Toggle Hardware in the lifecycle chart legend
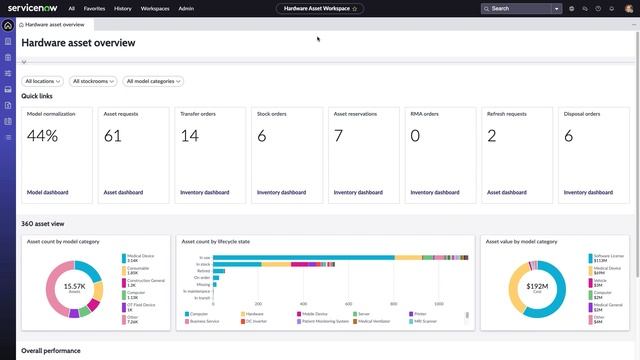640x360 pixels. 252,314
